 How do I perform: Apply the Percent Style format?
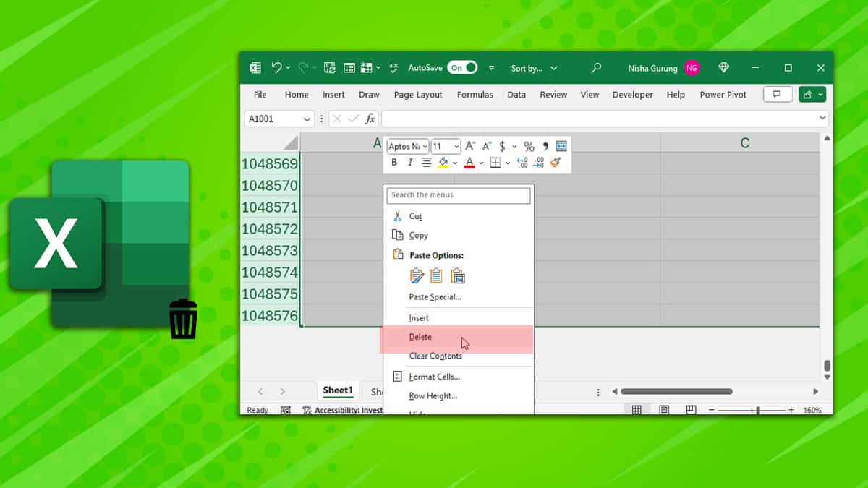tap(529, 146)
